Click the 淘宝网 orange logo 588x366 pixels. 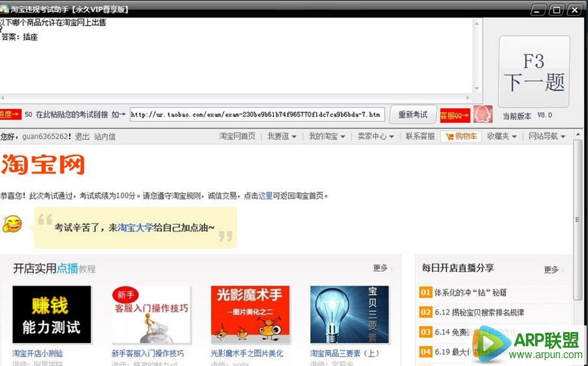click(x=42, y=164)
